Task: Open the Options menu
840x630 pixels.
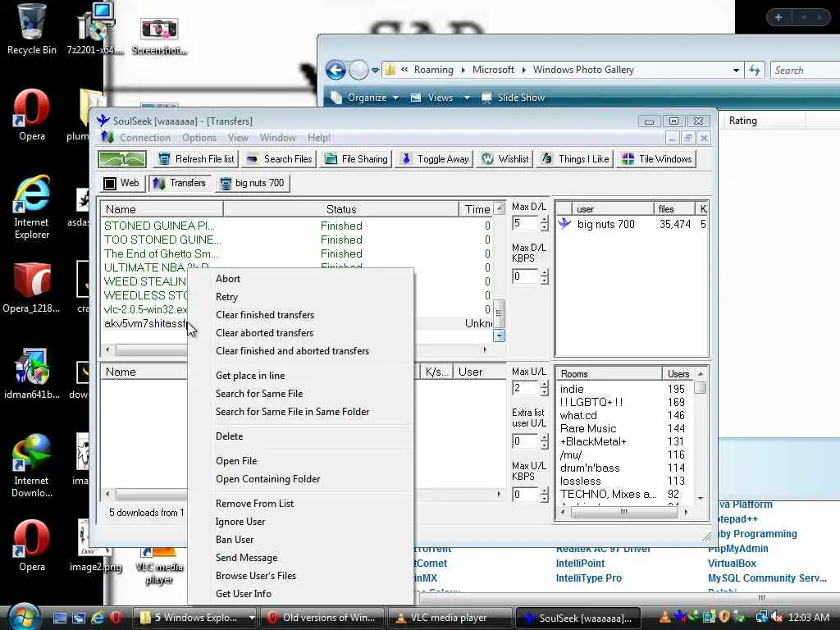Action: (x=199, y=138)
